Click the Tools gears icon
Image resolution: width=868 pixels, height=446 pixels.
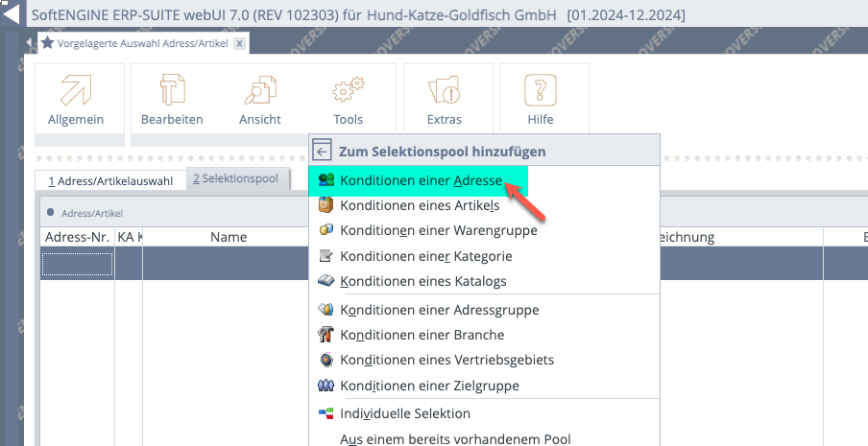(x=348, y=92)
